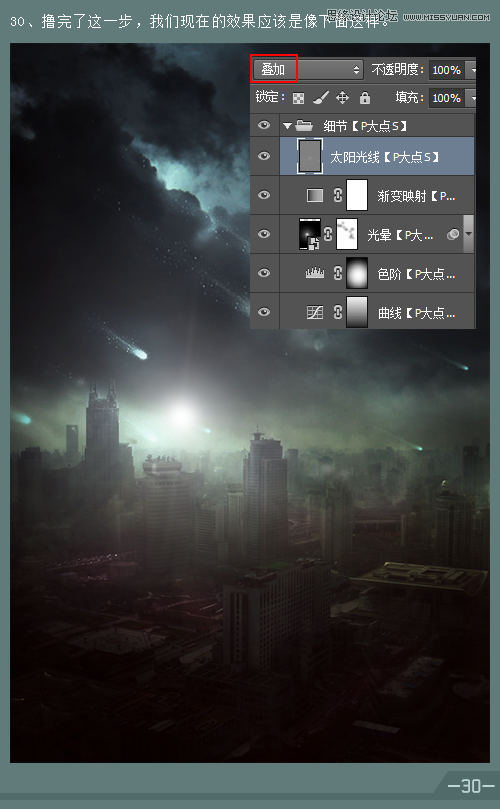The width and height of the screenshot is (500, 809).
Task: Open the 叠加 blend mode dropdown
Action: coord(308,70)
